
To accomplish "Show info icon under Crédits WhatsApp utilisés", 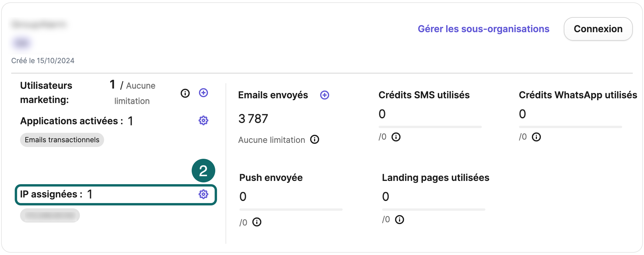I will click(x=536, y=137).
